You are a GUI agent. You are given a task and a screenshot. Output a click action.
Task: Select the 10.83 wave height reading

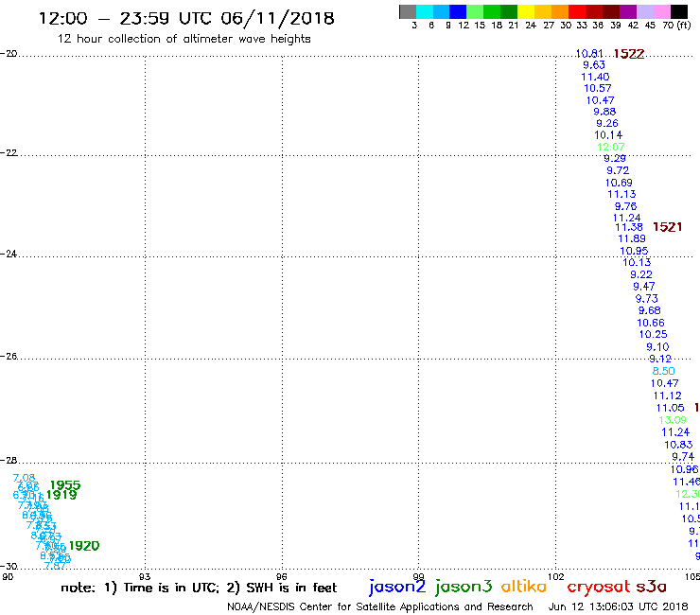(x=678, y=445)
